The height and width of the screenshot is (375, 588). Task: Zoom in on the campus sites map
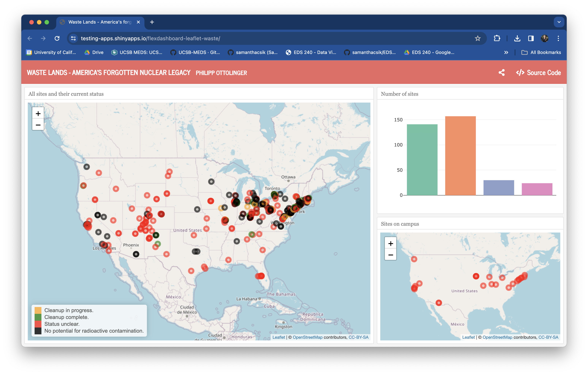pos(391,243)
